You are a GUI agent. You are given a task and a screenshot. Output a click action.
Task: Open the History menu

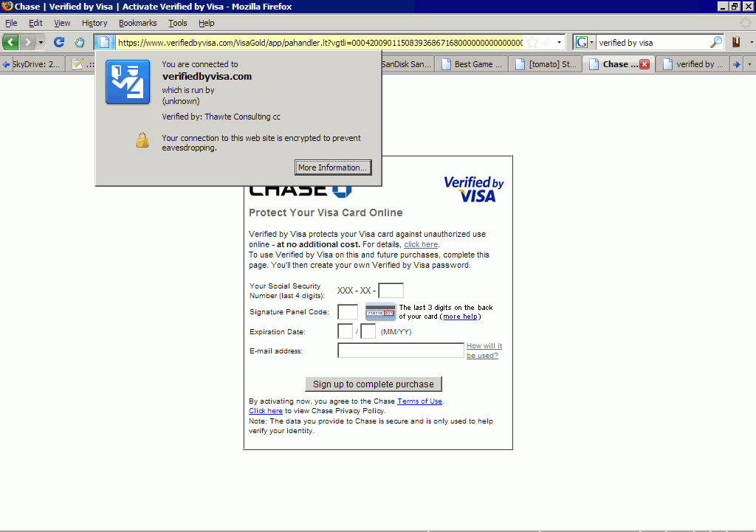pyautogui.click(x=94, y=23)
